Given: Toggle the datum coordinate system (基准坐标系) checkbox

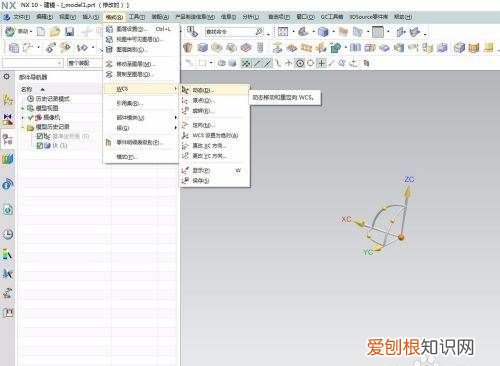Looking at the screenshot, I should [40, 136].
